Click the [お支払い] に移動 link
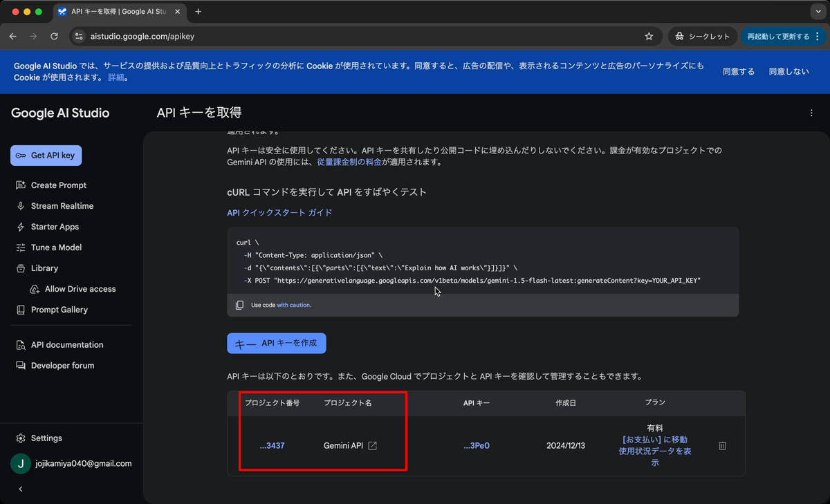Screen dimensions: 830x504 [x=655, y=440]
